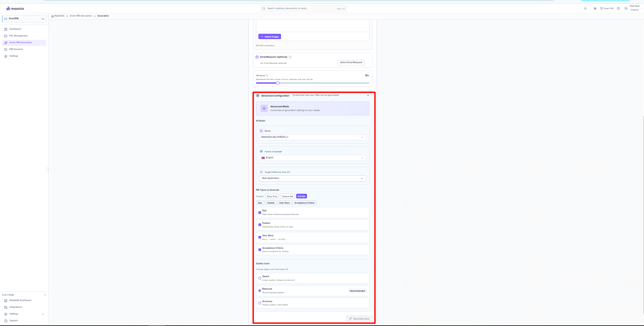Open the notifications bell
This screenshot has width=644, height=326.
585,8
